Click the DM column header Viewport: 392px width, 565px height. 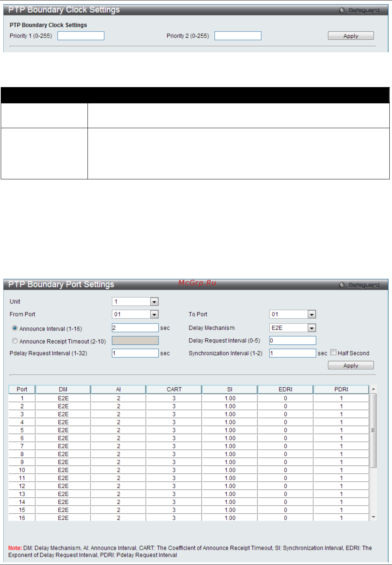click(x=63, y=389)
